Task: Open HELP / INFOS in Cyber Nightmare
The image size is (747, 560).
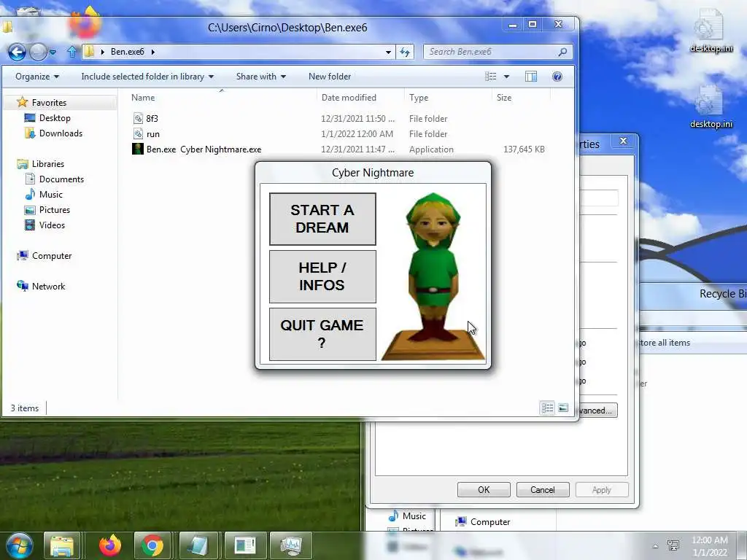Action: (322, 276)
